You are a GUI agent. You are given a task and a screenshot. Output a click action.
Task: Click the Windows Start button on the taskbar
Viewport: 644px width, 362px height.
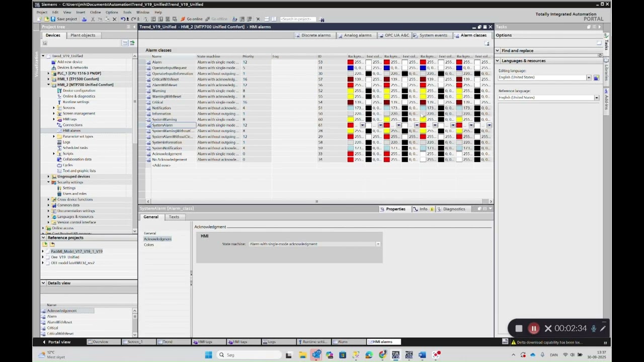[208, 355]
